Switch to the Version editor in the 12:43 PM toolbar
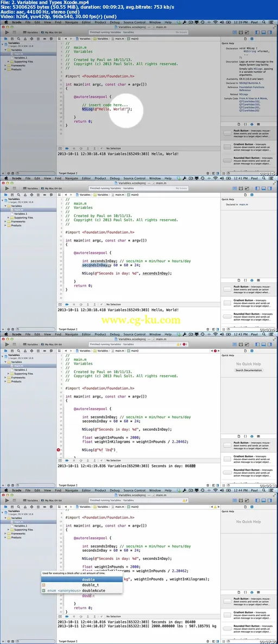 point(247,344)
